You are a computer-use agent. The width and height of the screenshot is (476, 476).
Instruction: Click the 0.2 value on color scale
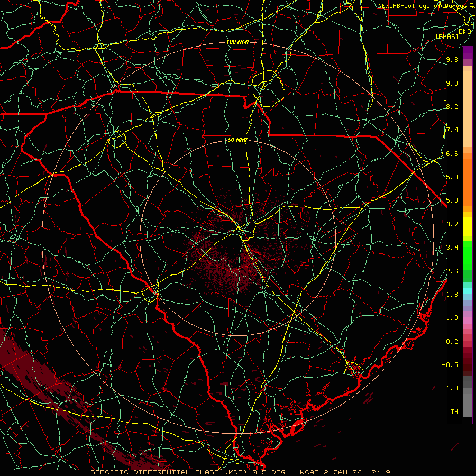[452, 342]
